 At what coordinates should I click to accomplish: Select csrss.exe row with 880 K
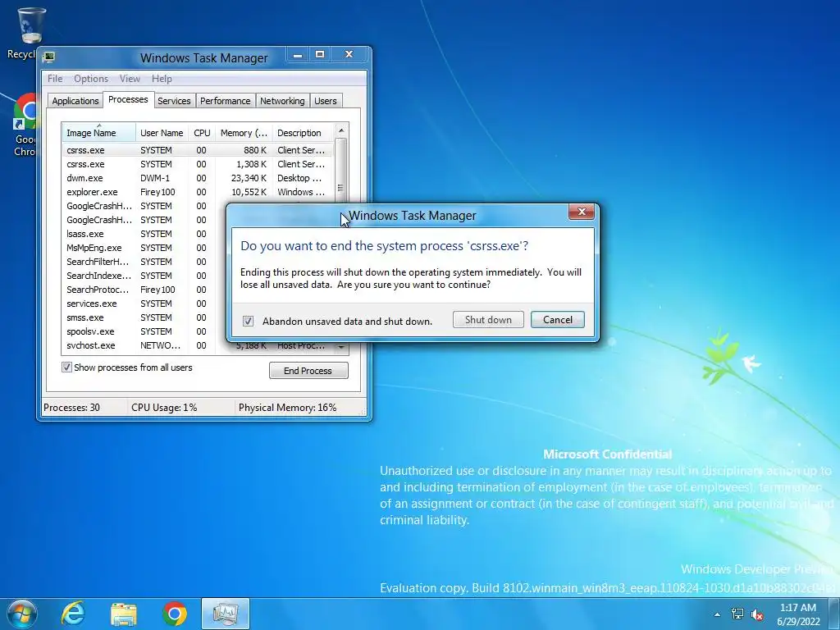pyautogui.click(x=197, y=150)
